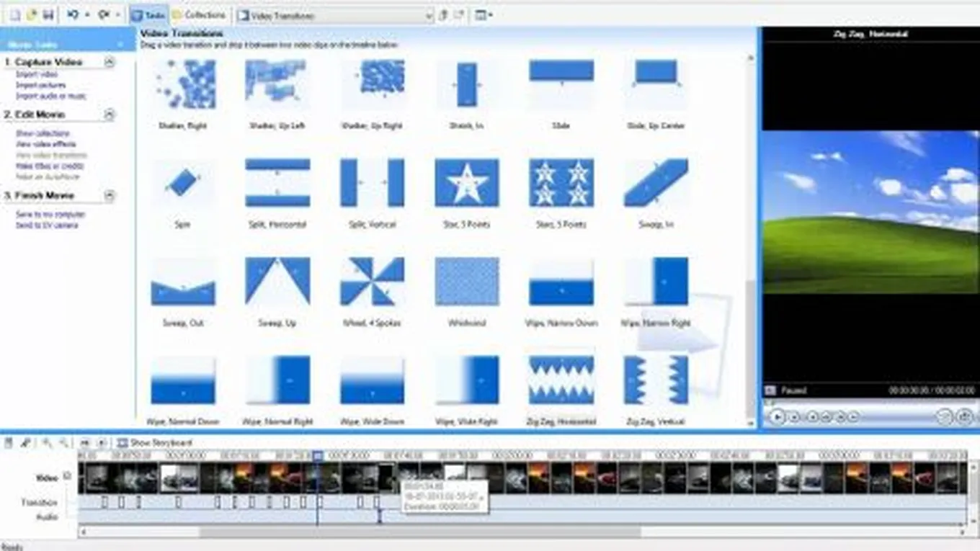Click the Save to my computer link
The image size is (980, 551).
click(50, 215)
